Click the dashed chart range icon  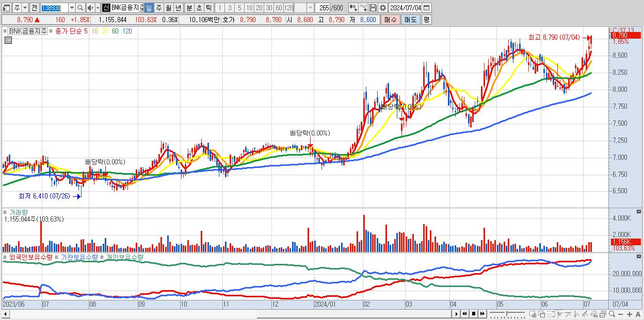[550, 314]
